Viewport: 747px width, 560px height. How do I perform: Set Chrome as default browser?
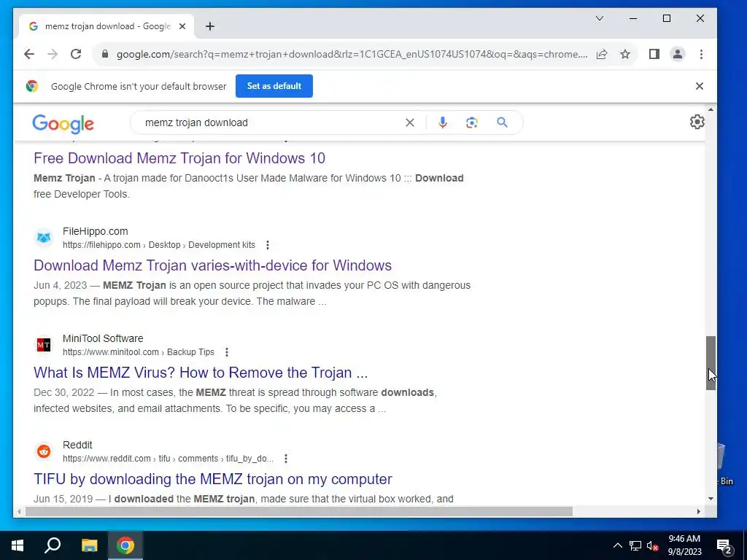click(x=274, y=86)
